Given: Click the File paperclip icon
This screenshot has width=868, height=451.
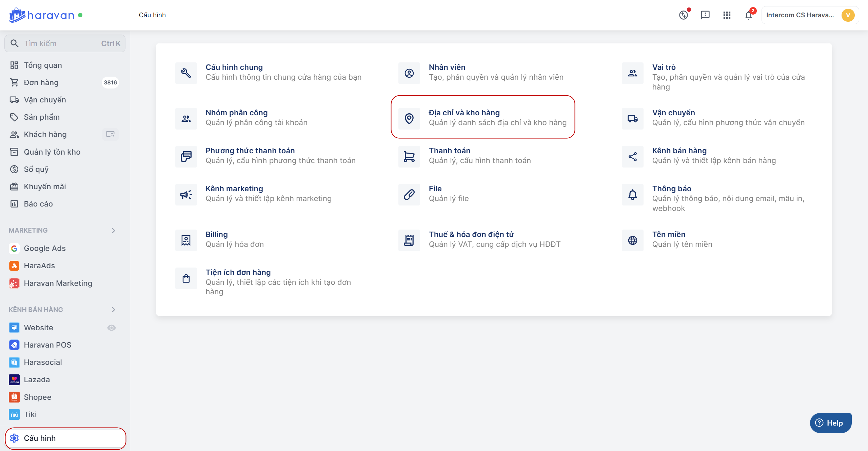Looking at the screenshot, I should (x=409, y=195).
